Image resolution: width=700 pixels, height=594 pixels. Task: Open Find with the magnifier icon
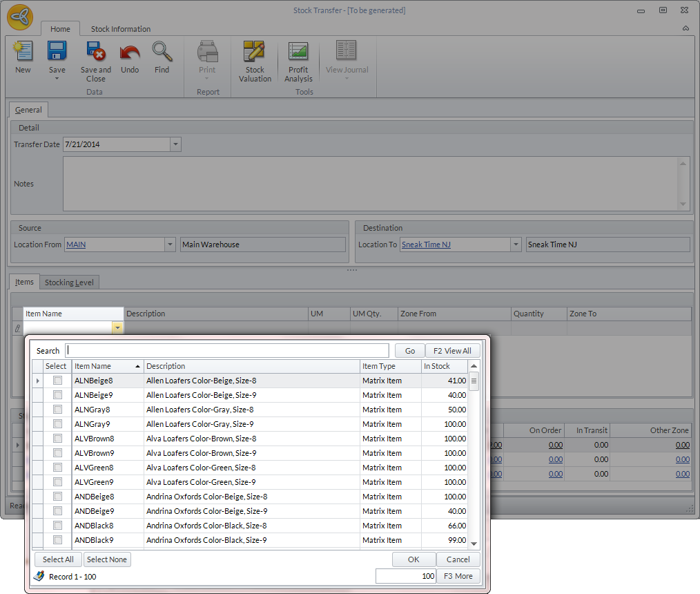pos(162,52)
